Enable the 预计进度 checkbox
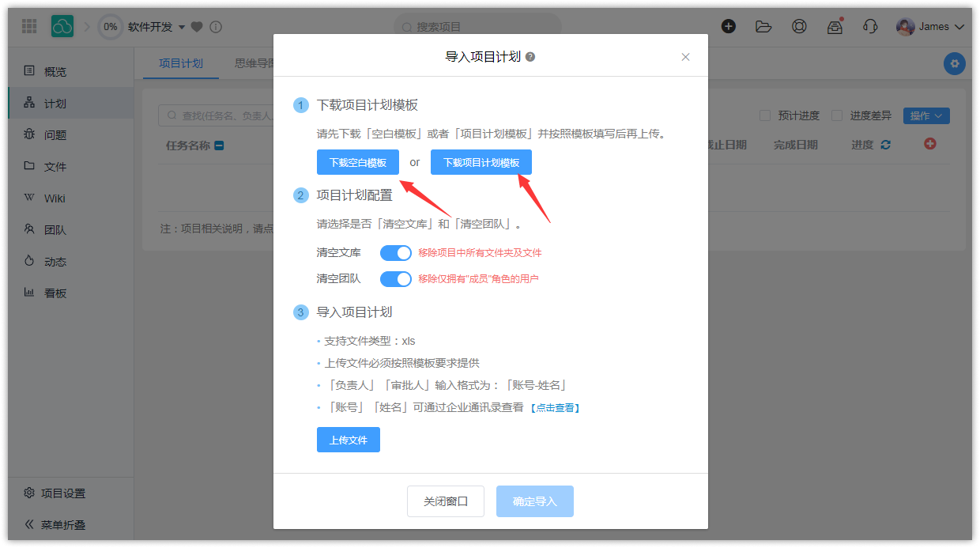 tap(765, 115)
